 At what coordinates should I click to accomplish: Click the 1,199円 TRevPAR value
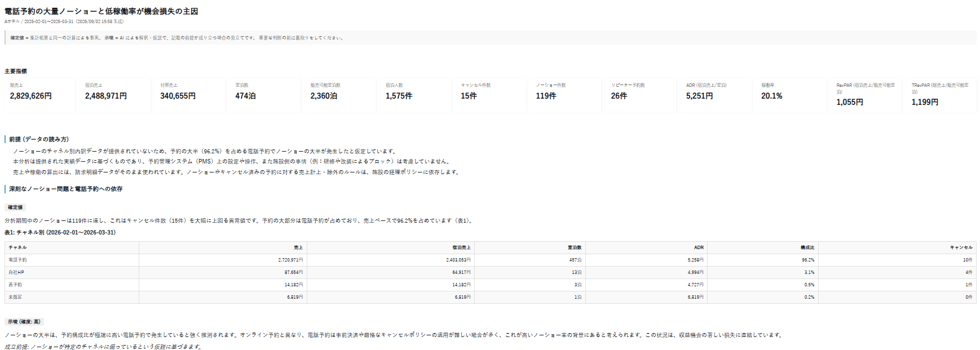pos(925,102)
